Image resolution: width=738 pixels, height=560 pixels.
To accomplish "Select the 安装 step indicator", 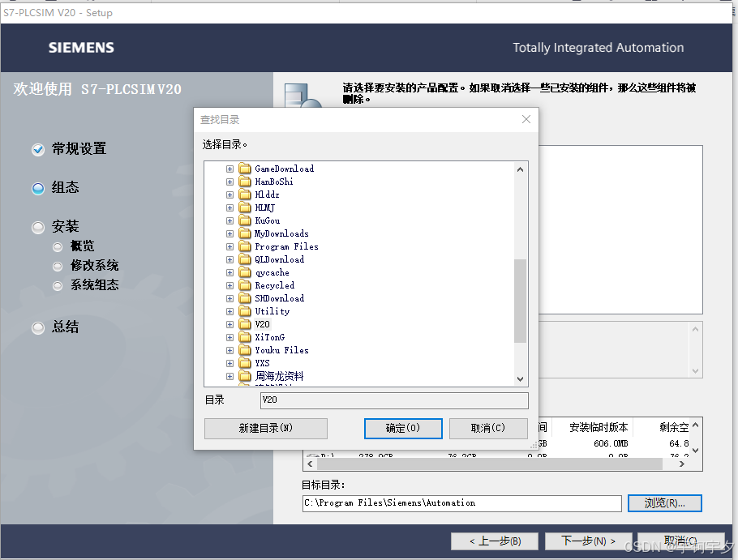I will pyautogui.click(x=38, y=228).
